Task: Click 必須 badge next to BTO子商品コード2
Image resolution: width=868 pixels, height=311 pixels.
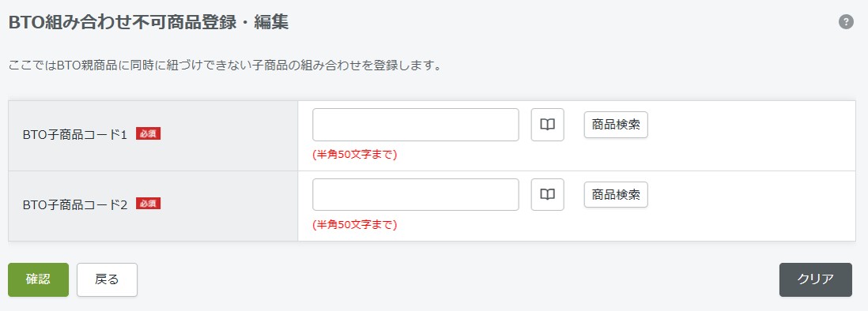Action: (149, 204)
